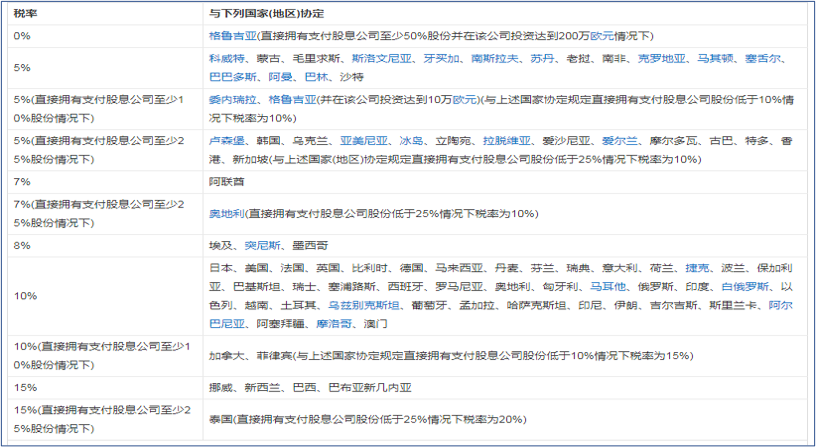
Task: Select the 斯里兰卡 text
Action: [733, 305]
